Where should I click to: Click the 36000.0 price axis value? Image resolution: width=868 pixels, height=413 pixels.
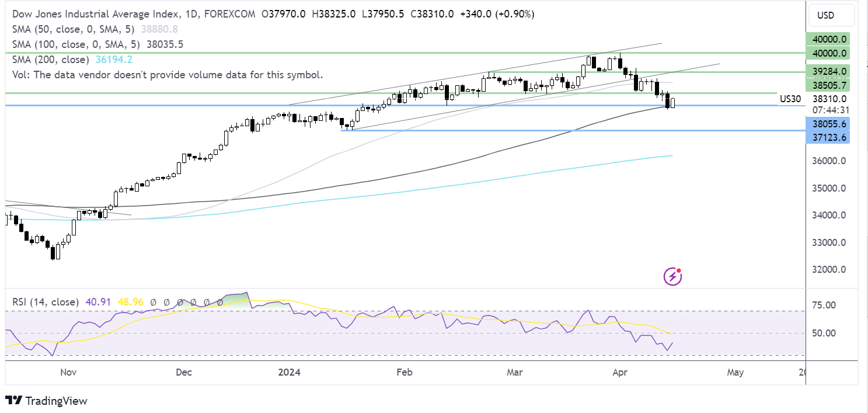828,161
